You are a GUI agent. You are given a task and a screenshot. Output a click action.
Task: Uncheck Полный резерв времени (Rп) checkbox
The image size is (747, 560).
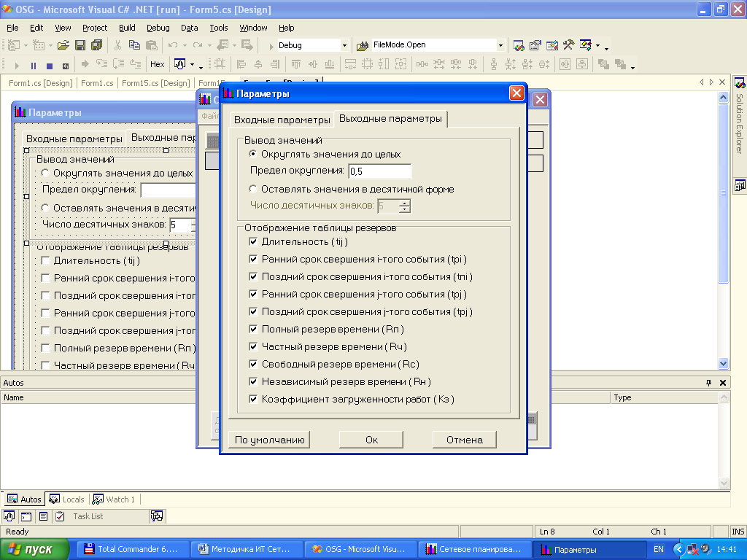pyautogui.click(x=253, y=329)
